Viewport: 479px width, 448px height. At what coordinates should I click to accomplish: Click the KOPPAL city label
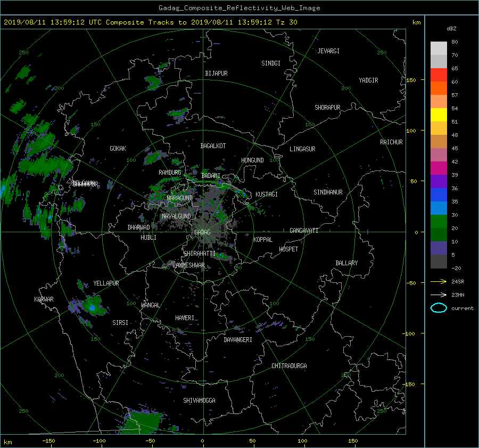pyautogui.click(x=263, y=240)
